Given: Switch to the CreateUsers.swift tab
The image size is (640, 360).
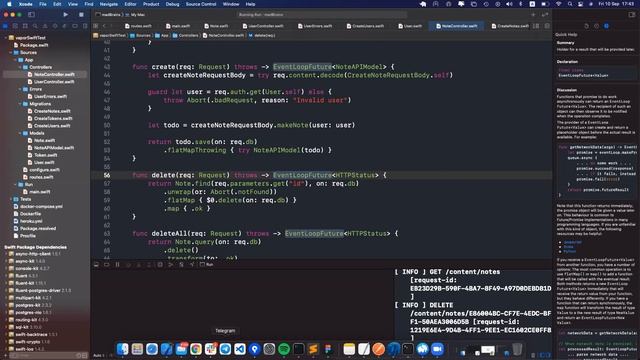Looking at the screenshot, I should (x=364, y=26).
